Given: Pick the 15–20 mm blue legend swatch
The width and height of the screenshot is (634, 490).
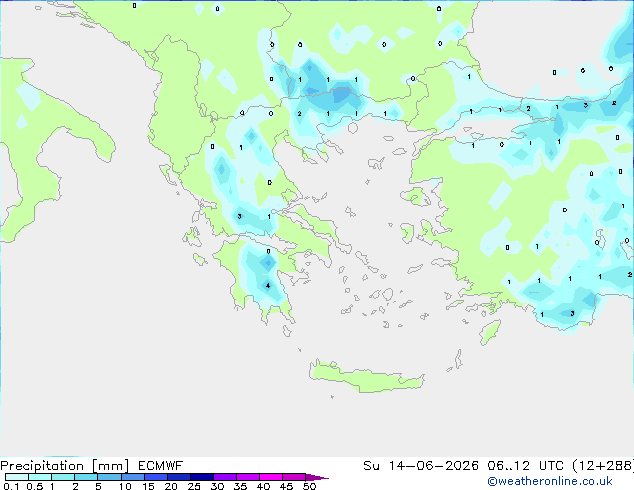Looking at the screenshot, I should [x=155, y=477].
